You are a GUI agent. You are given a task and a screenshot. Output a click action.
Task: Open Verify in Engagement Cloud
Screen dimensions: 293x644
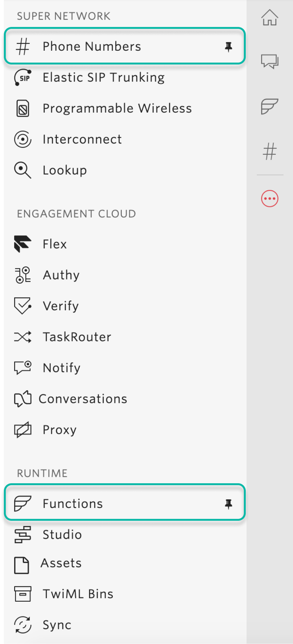pyautogui.click(x=61, y=306)
